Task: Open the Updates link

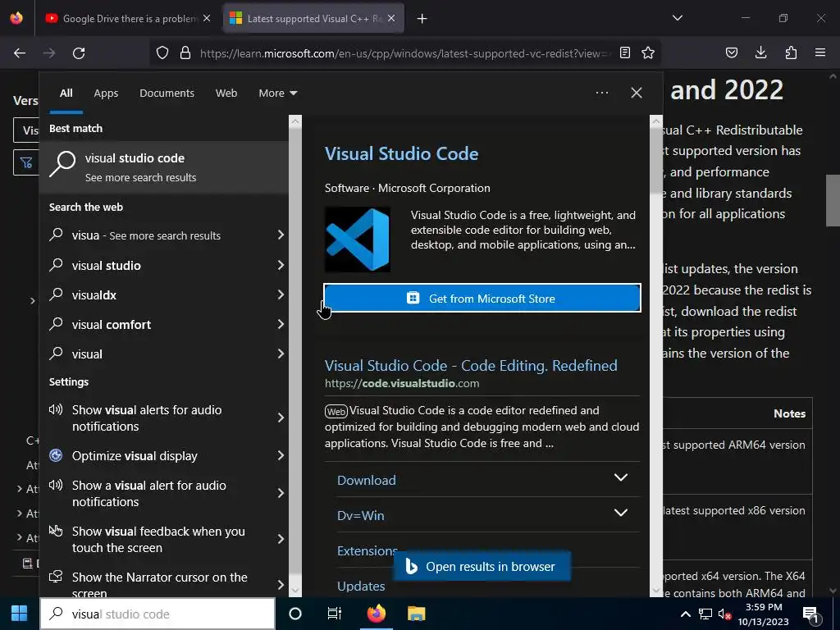Action: tap(361, 586)
